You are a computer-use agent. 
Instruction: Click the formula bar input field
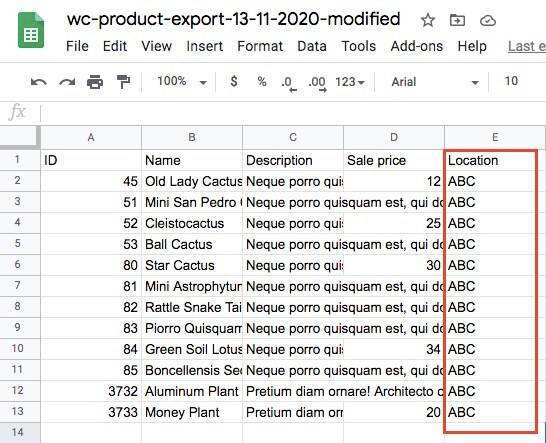click(x=292, y=112)
